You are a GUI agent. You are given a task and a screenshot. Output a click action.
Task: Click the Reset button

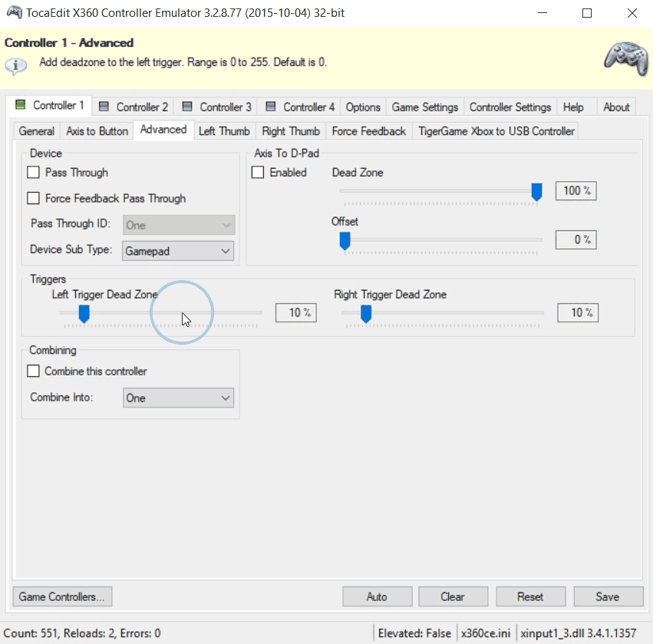click(x=530, y=596)
